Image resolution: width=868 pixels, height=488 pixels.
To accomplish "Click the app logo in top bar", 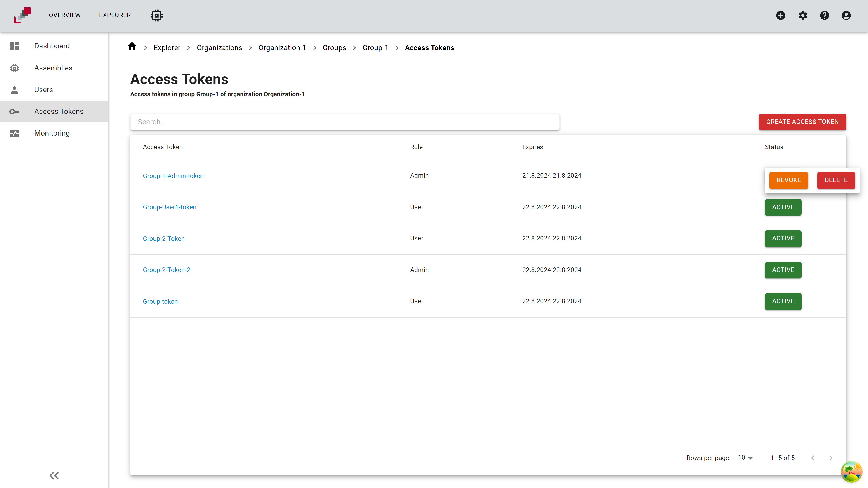I will point(23,15).
